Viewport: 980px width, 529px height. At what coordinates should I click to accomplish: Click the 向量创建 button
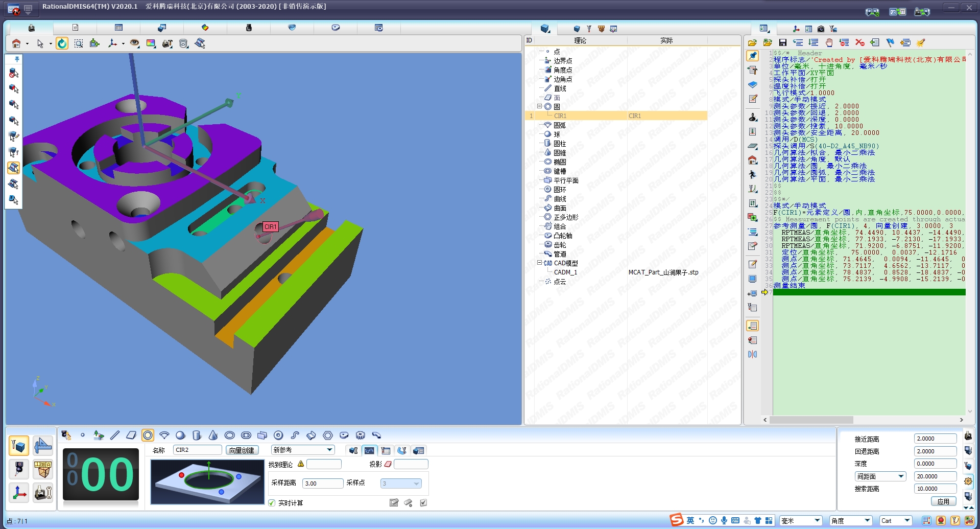(242, 450)
